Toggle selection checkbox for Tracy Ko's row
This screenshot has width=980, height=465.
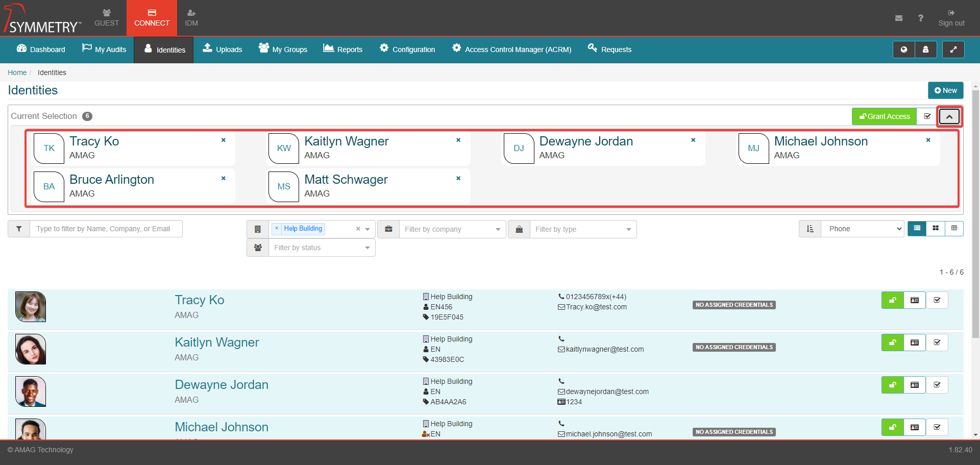[x=937, y=300]
